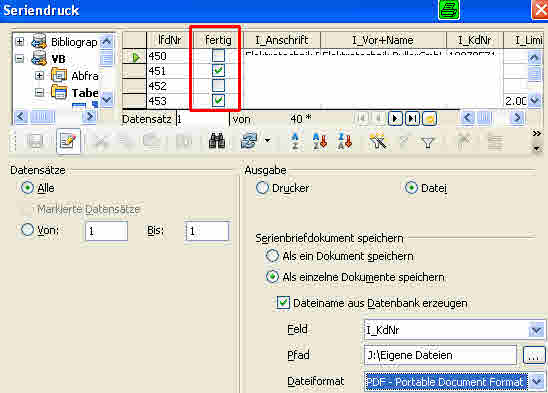The image size is (548, 393).
Task: Click the AutoFilter wand icon
Action: click(378, 141)
